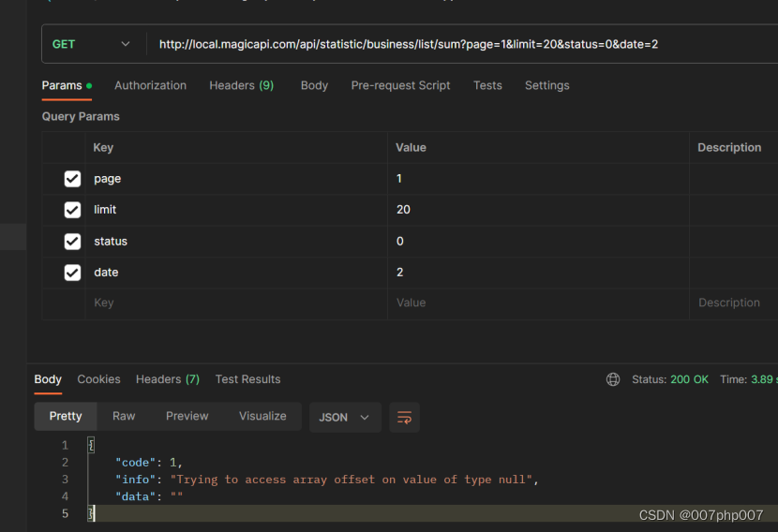Viewport: 778px width, 532px height.
Task: Click the date key cell
Action: 236,273
